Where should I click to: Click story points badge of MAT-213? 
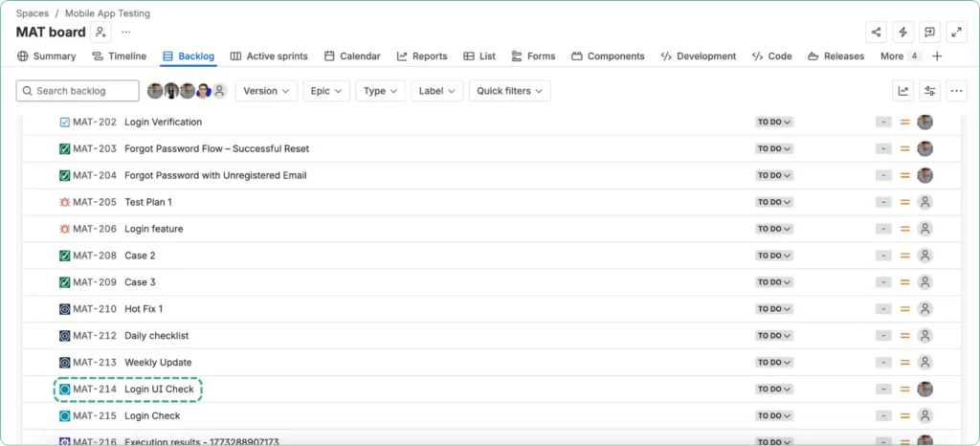point(883,363)
